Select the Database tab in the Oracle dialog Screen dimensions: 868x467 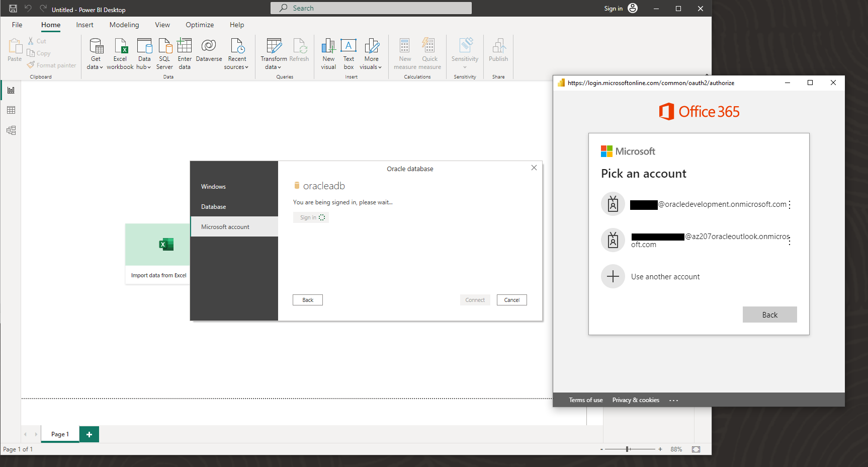[213, 206]
